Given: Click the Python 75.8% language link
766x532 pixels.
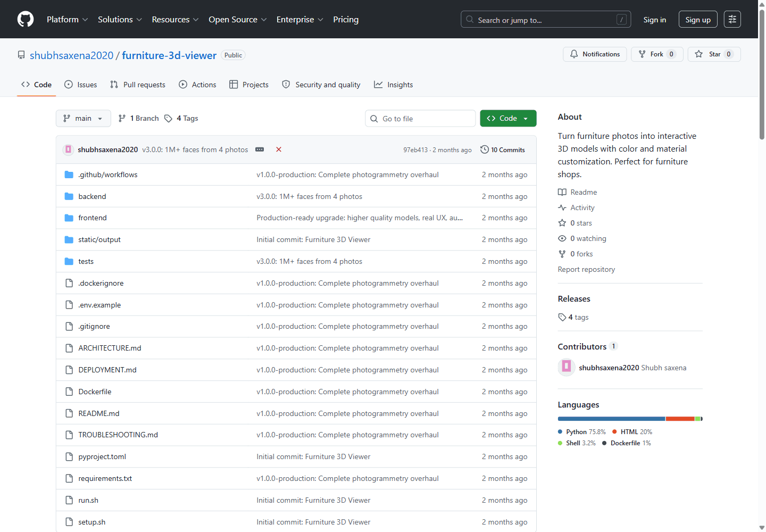Looking at the screenshot, I should [582, 432].
